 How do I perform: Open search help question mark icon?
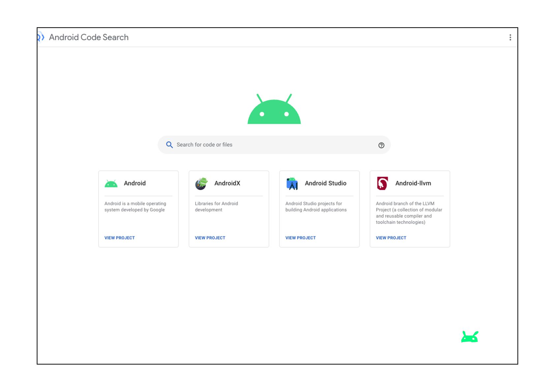point(381,145)
